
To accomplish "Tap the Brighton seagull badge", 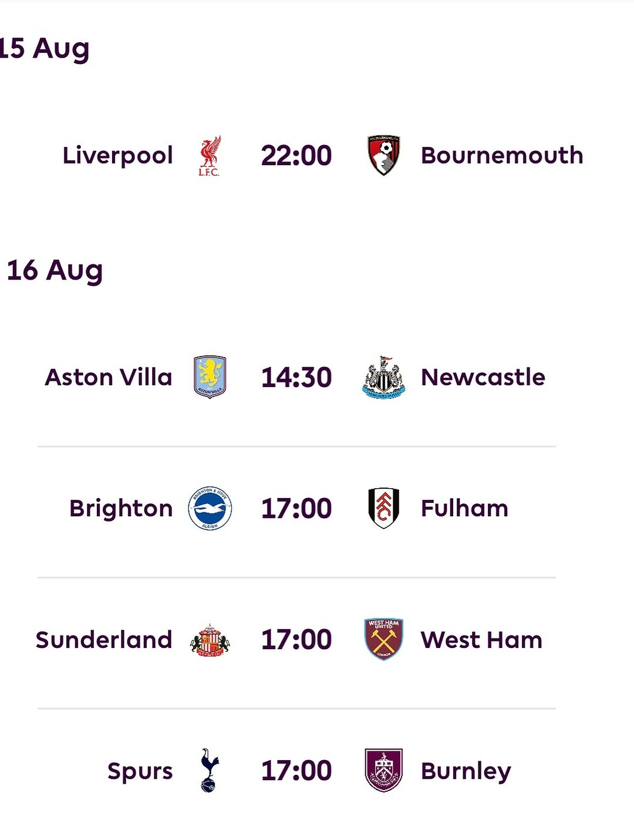I will pyautogui.click(x=210, y=509).
